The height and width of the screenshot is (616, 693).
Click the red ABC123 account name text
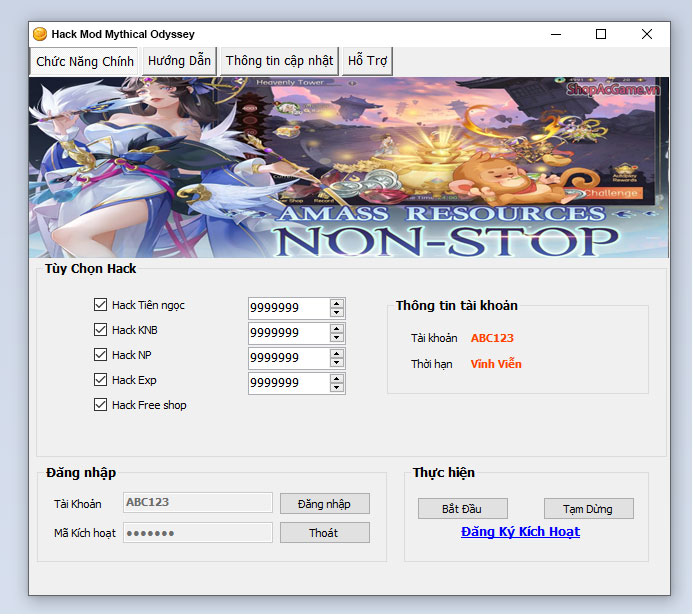492,338
